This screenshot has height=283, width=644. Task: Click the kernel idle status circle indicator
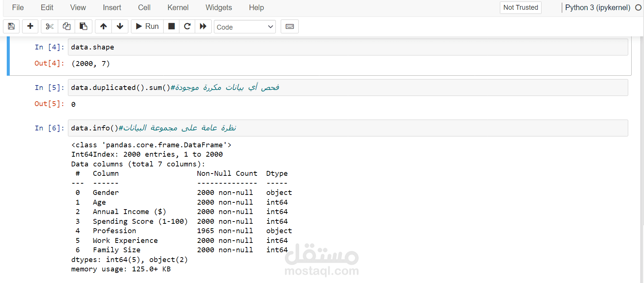coord(638,7)
